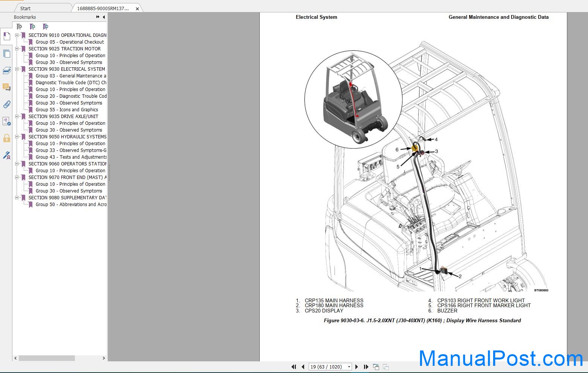
Task: Collapse SECTION 9080 SUPPLEMENTARY DATA node
Action: (x=17, y=198)
